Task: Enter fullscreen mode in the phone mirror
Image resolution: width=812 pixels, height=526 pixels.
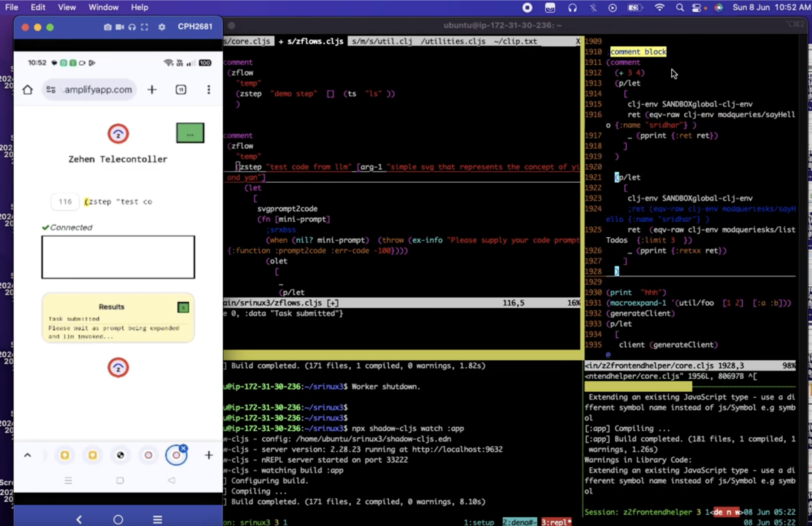Action: pyautogui.click(x=144, y=27)
